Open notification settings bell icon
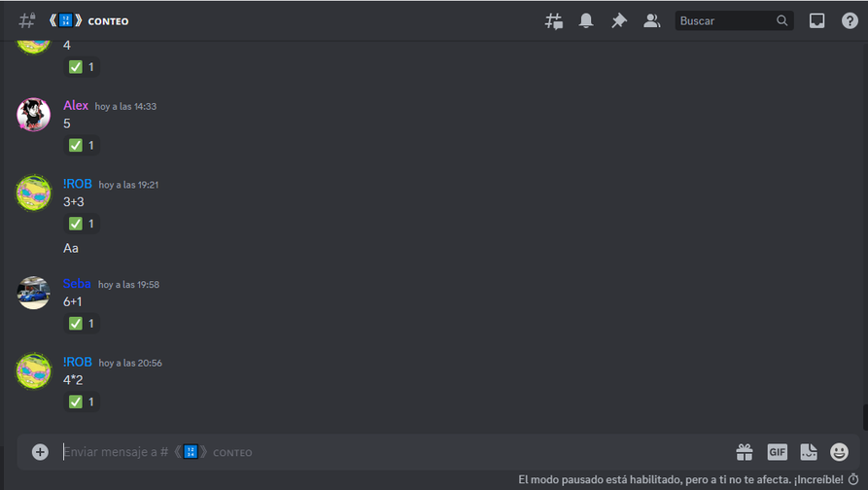Viewport: 868px width, 490px height. [586, 21]
